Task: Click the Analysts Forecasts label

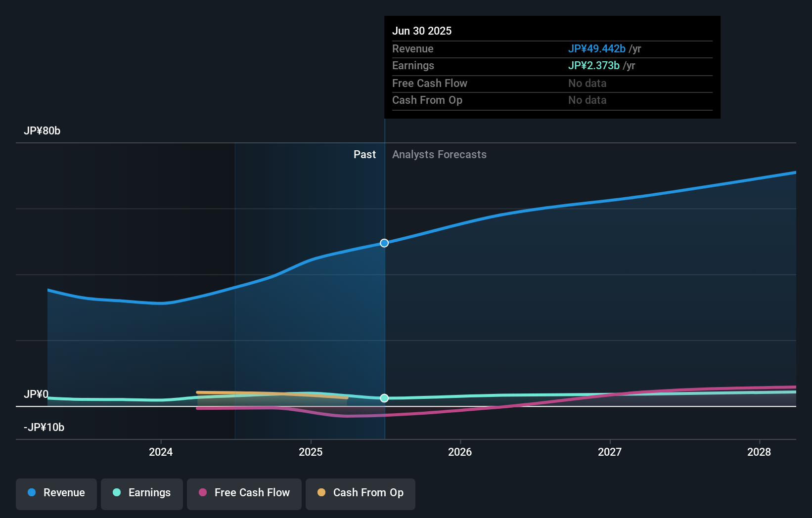Action: (x=439, y=154)
